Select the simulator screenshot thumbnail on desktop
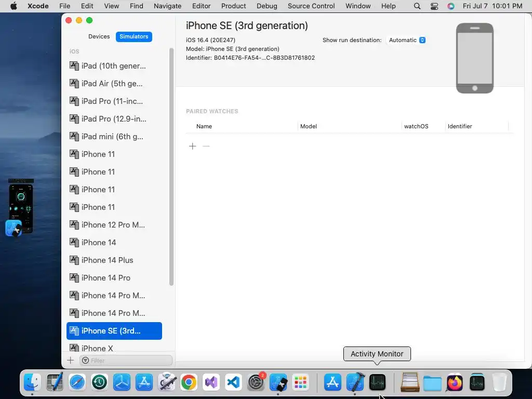532x399 pixels. click(20, 207)
